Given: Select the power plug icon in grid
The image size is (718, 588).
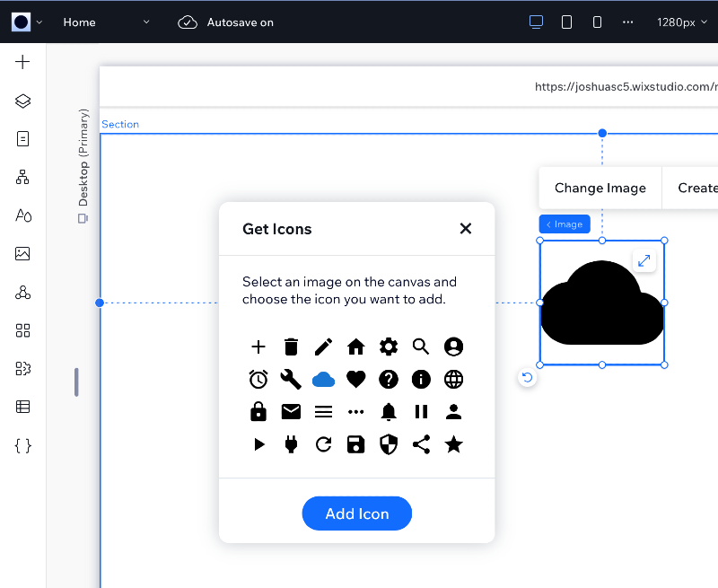Looking at the screenshot, I should click(291, 444).
